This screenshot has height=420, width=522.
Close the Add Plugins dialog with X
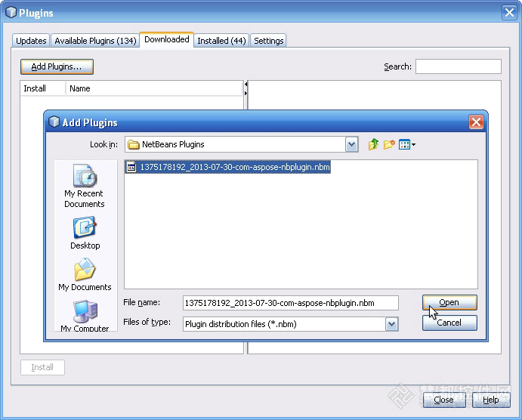click(476, 122)
